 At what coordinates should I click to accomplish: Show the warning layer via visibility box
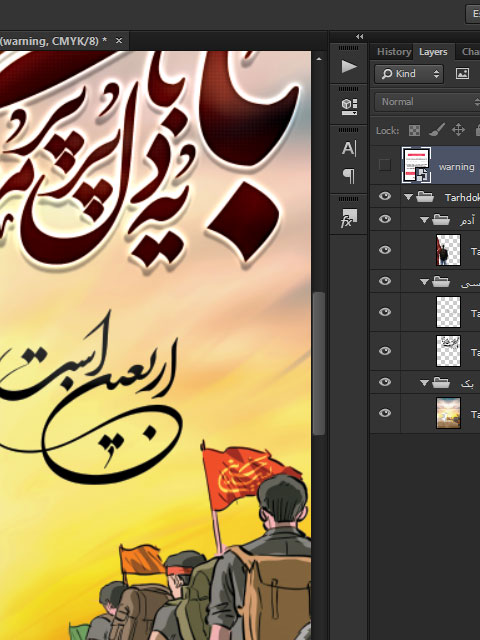pos(384,165)
